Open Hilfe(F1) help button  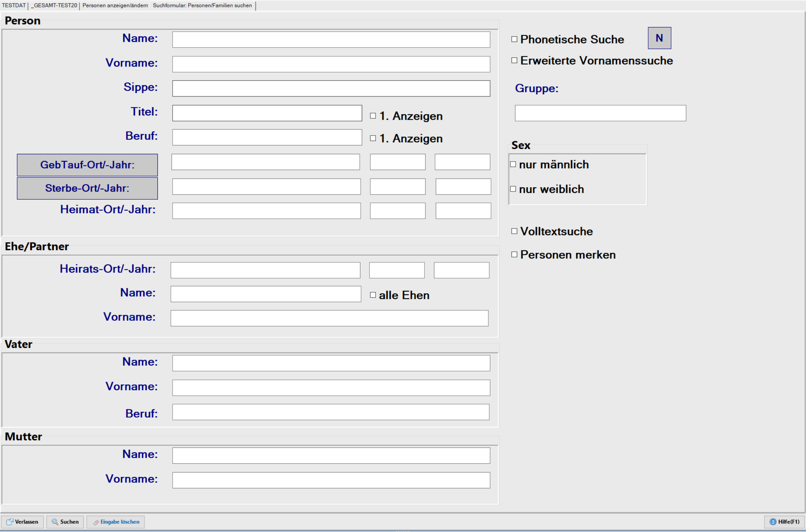click(784, 522)
